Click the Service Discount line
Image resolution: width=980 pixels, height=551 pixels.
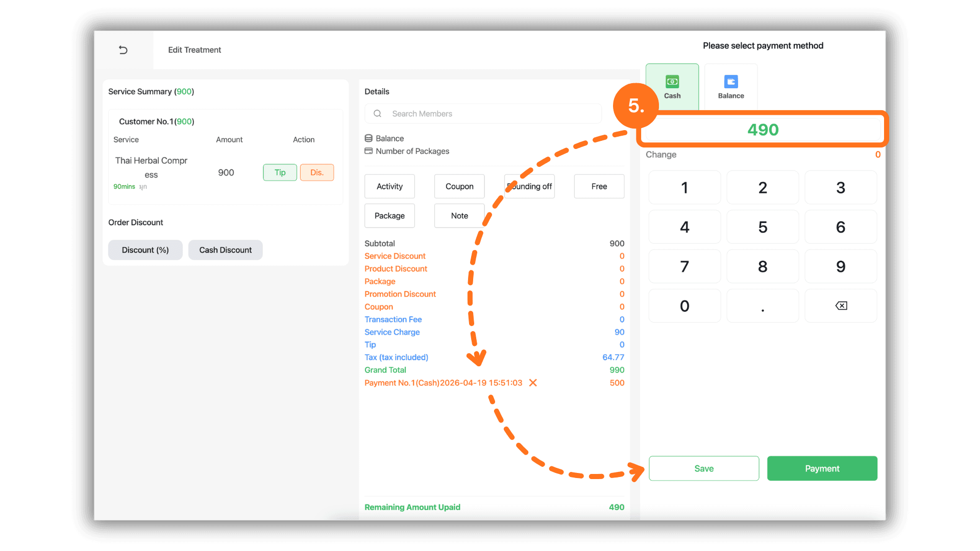(494, 256)
